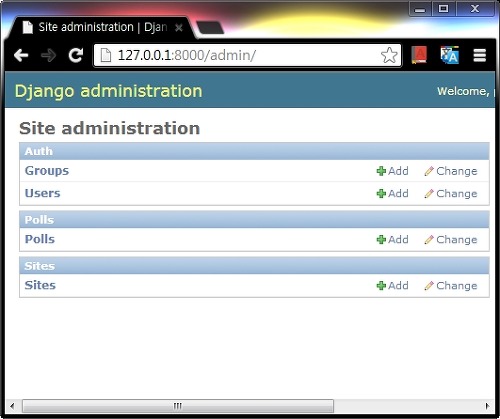Click Change for Groups
The height and width of the screenshot is (419, 500).
click(x=451, y=171)
